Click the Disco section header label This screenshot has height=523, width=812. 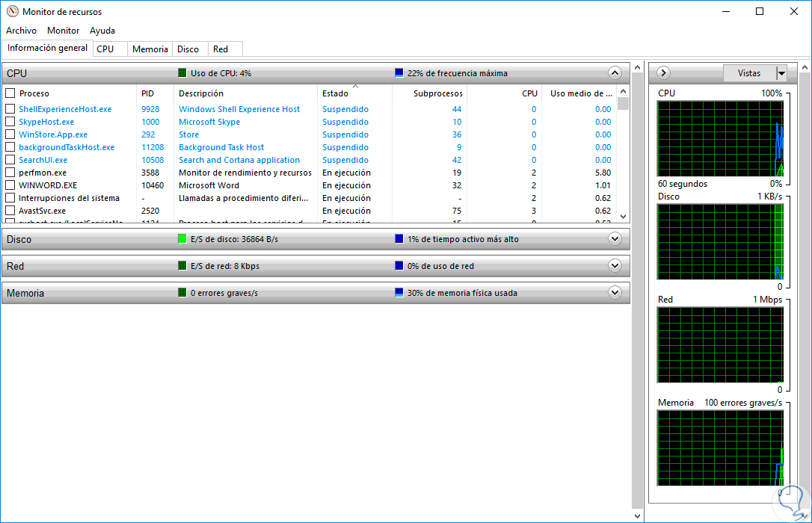coord(19,240)
